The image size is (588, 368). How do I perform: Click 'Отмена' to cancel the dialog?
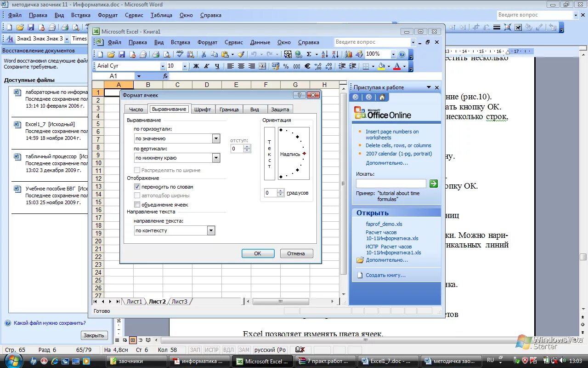tap(296, 253)
